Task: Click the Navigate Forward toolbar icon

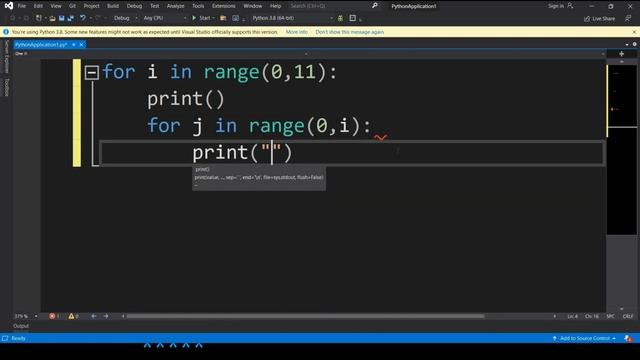Action: 26,18
